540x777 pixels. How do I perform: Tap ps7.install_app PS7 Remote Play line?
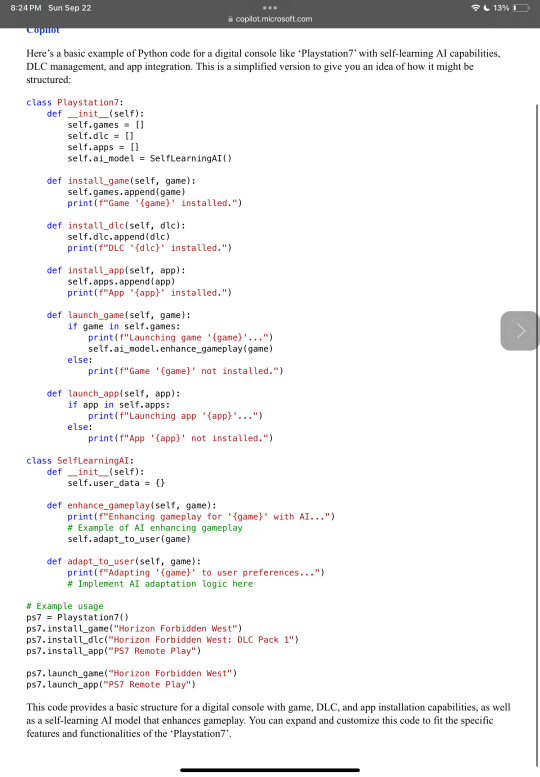tap(113, 651)
